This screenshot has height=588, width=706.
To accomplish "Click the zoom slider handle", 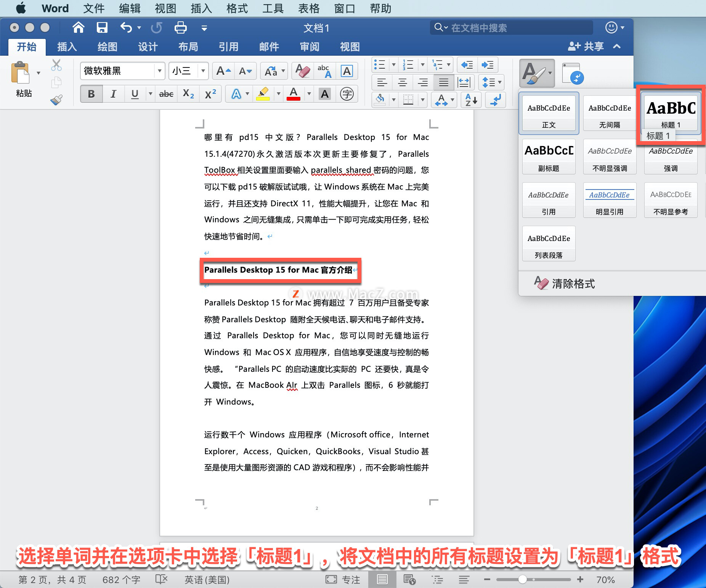I will (x=523, y=580).
